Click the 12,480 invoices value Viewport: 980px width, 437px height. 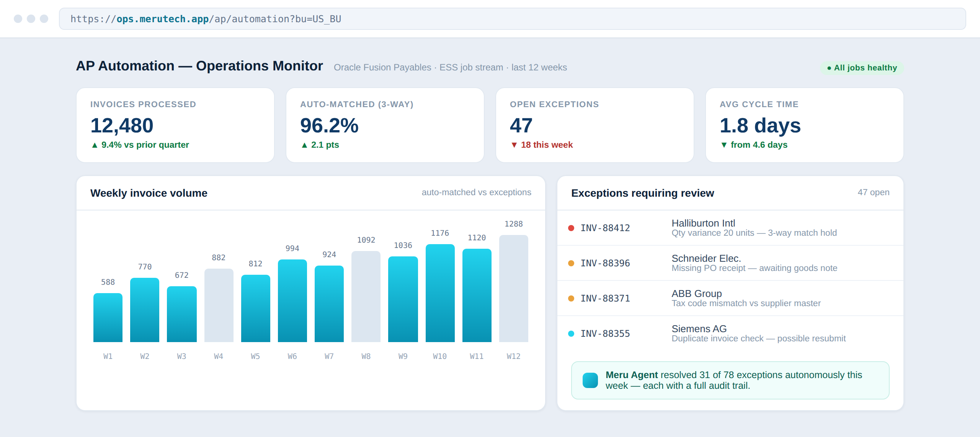coord(122,126)
